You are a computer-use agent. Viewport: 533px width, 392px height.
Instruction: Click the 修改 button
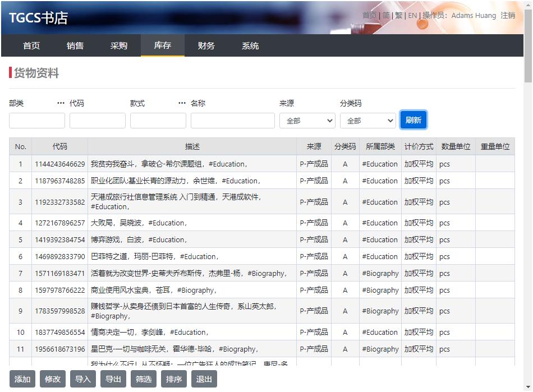53,379
